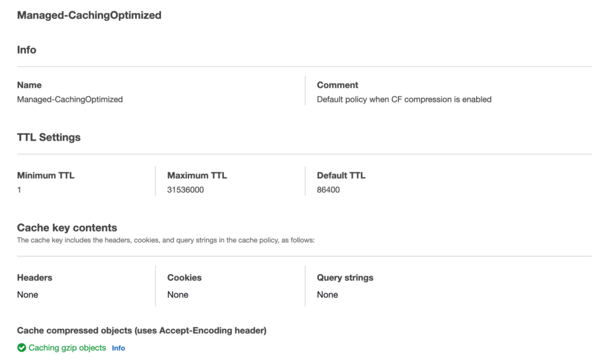Select the Minimum TTL value 1
The width and height of the screenshot is (611, 364).
point(19,190)
